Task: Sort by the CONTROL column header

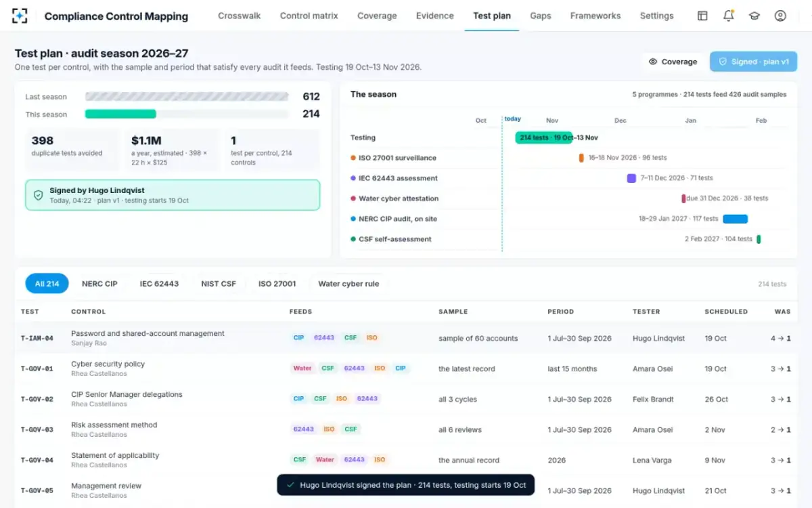Action: (89, 312)
